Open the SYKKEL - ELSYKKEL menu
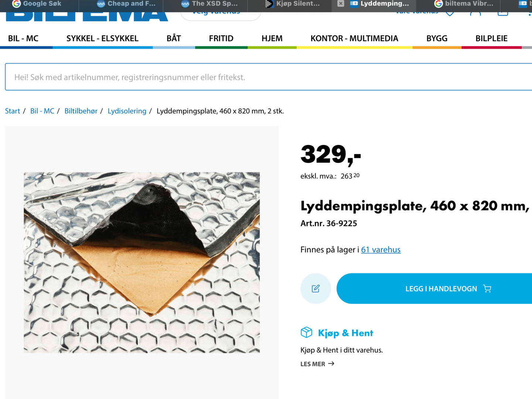This screenshot has width=532, height=399. point(102,38)
